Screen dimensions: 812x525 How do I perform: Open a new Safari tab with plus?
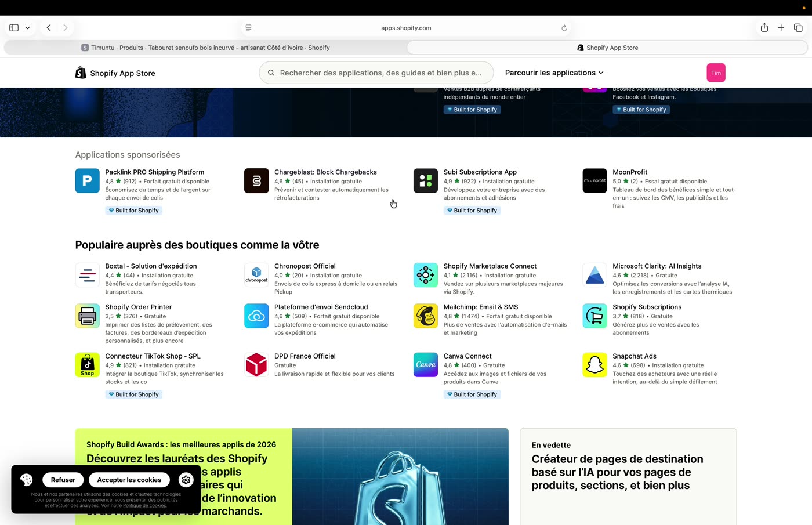pyautogui.click(x=781, y=27)
